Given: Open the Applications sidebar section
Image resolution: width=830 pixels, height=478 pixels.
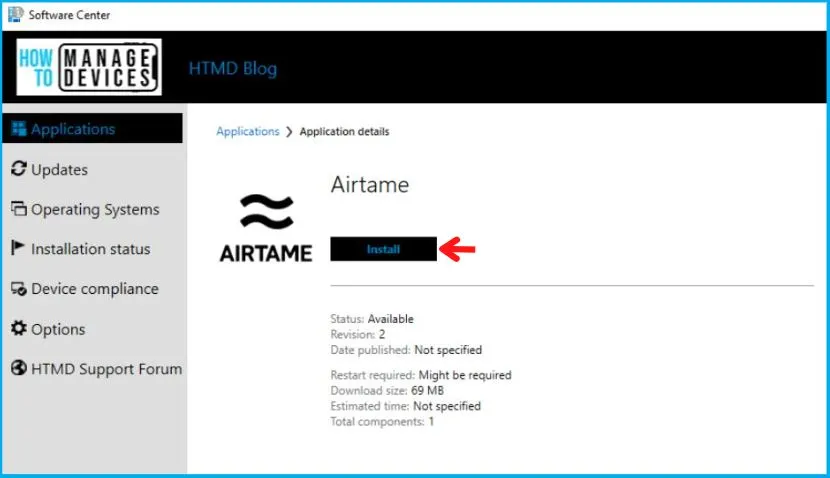Looking at the screenshot, I should pyautogui.click(x=93, y=128).
